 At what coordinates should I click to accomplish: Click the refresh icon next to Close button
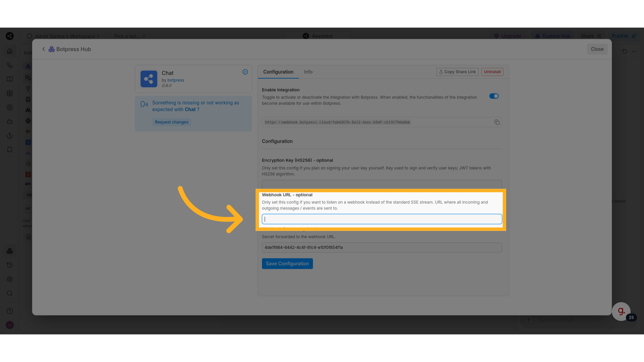click(625, 51)
